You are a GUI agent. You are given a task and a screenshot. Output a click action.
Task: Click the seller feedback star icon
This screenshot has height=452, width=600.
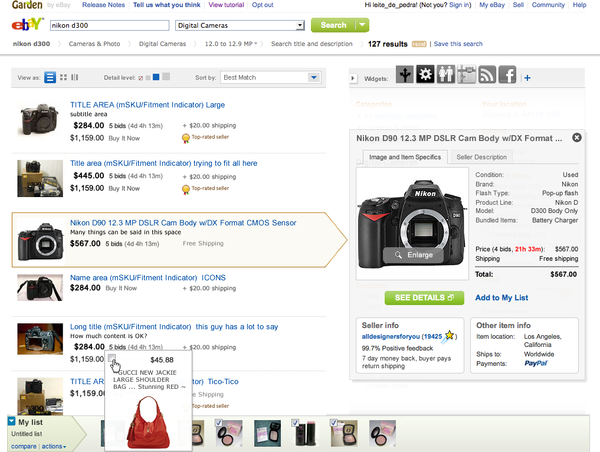coord(449,336)
